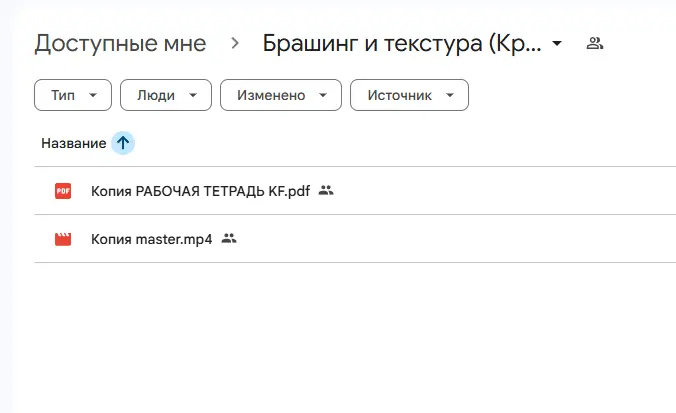Click the breadcrumb chevron separator

(235, 43)
